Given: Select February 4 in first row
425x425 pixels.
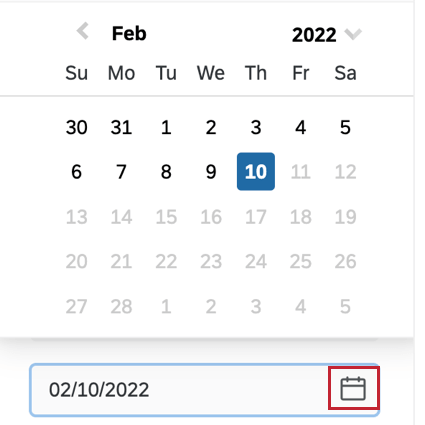Looking at the screenshot, I should tap(301, 127).
